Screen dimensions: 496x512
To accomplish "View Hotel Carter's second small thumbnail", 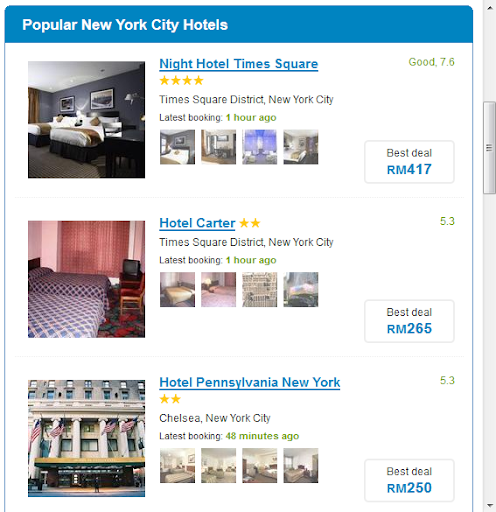I will coord(218,289).
